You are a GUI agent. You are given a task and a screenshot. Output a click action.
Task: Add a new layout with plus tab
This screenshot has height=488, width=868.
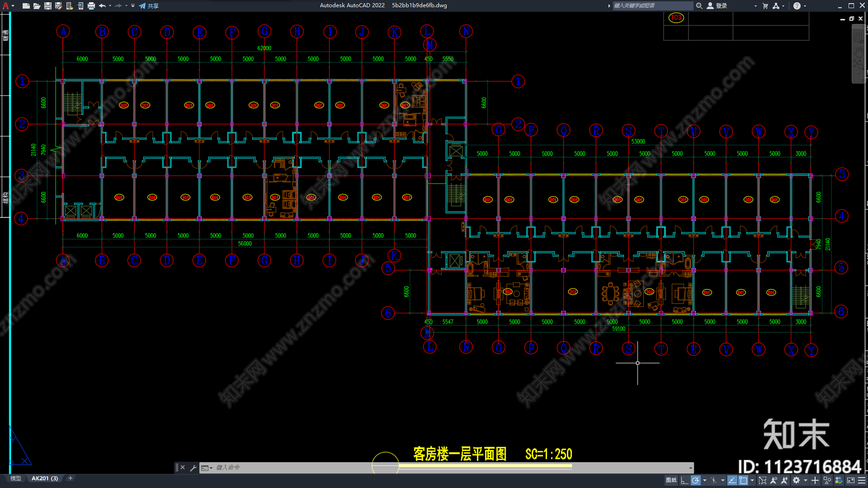tap(71, 478)
